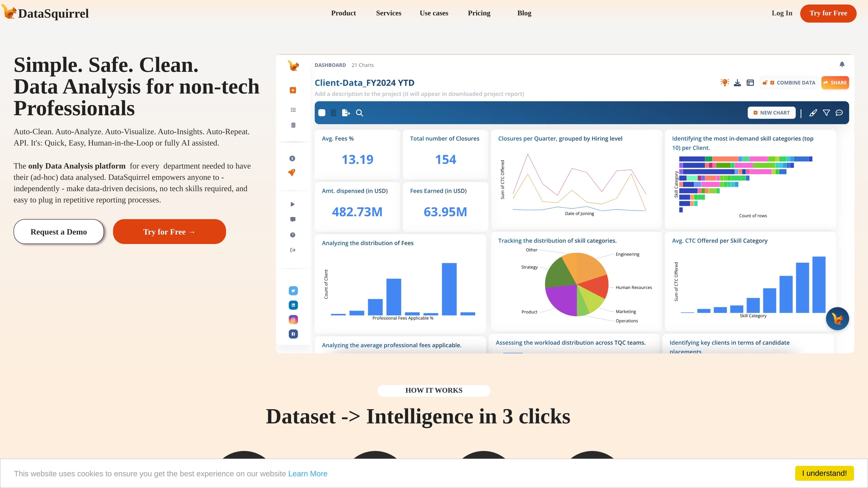Click the project description placeholder field
This screenshot has height=488, width=868.
point(419,94)
